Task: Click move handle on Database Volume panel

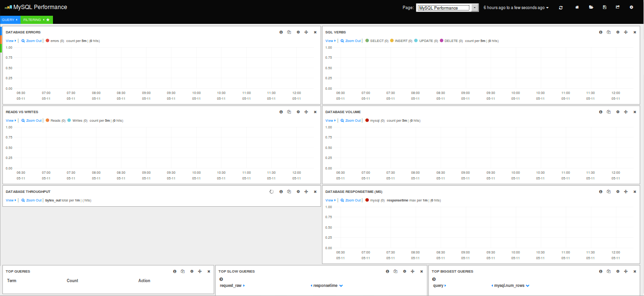Action: (625, 112)
